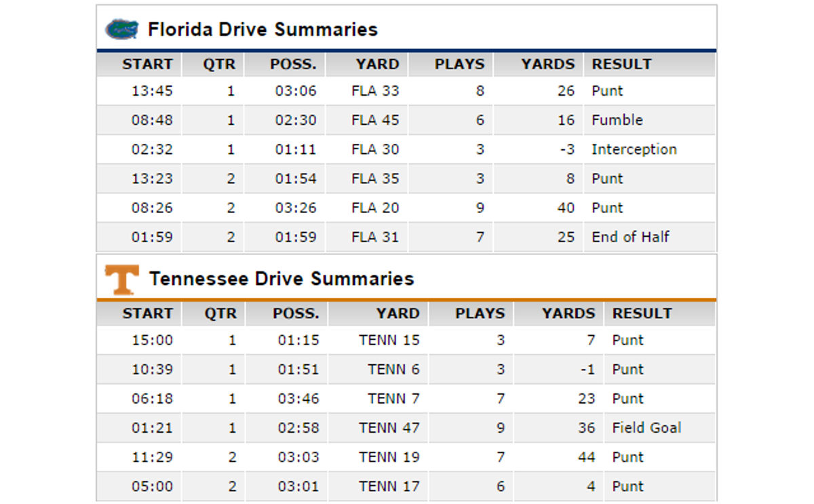Click the 03:46 possession time cell
The height and width of the screenshot is (504, 814).
(x=298, y=399)
